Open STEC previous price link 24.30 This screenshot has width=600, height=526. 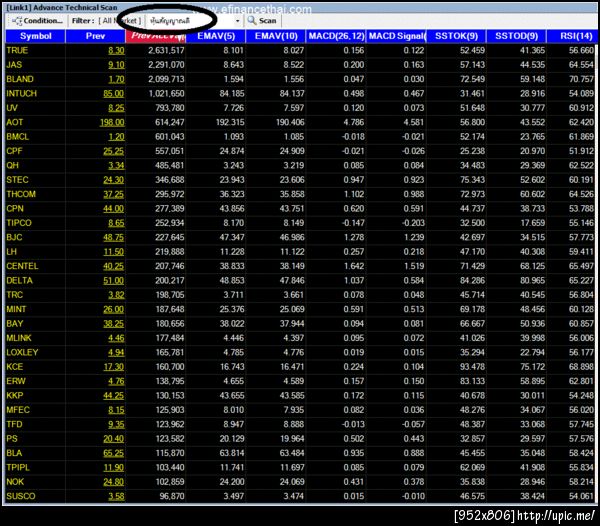coord(113,180)
